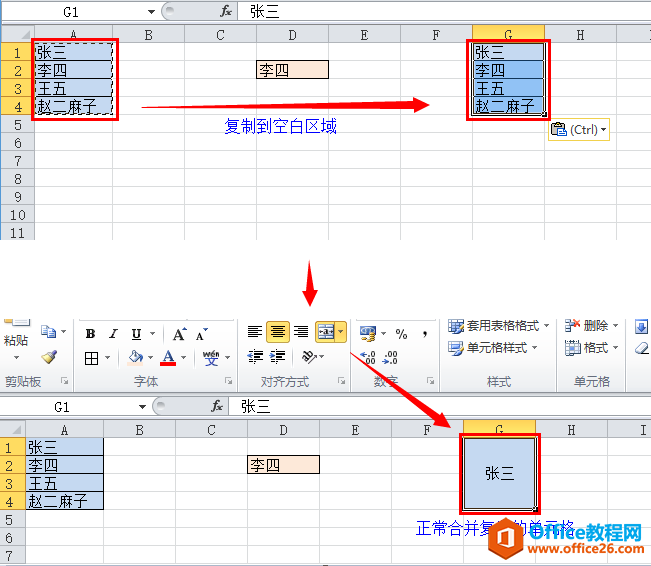Expand the Paste Options (Ctrl) dropdown arrow
The width and height of the screenshot is (651, 566).
[603, 130]
